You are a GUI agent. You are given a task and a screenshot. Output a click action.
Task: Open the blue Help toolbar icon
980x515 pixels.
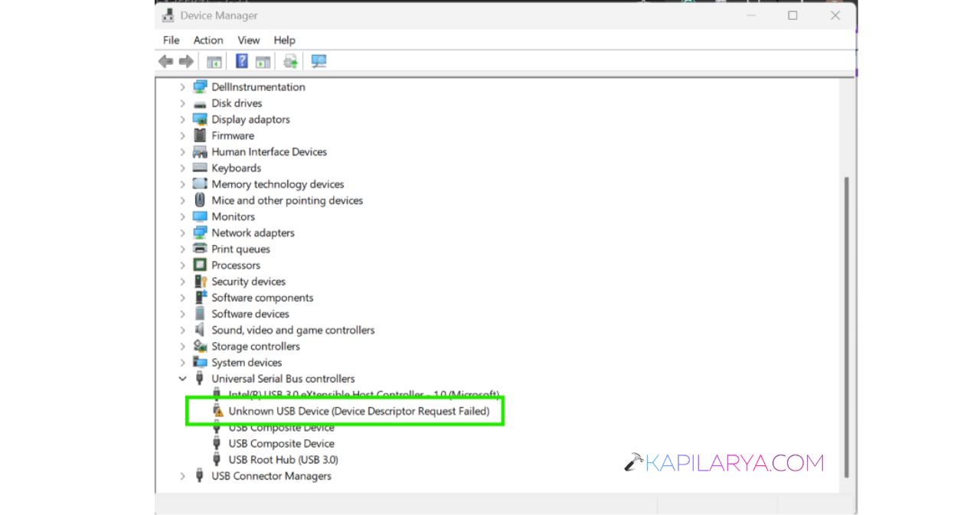coord(242,61)
